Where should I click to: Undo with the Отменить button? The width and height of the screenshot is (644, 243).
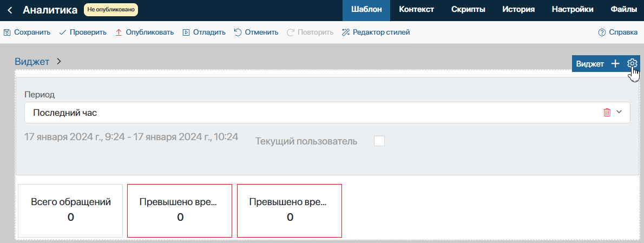256,32
